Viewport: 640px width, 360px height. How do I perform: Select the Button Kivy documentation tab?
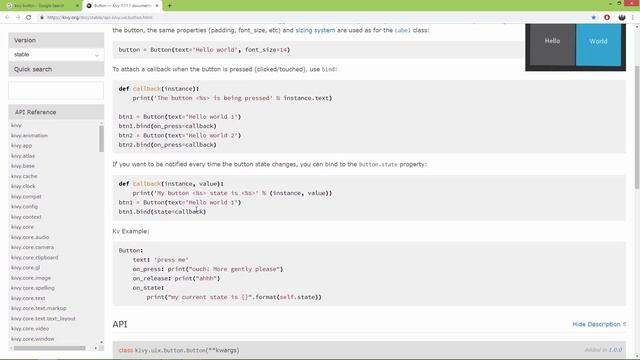122,6
